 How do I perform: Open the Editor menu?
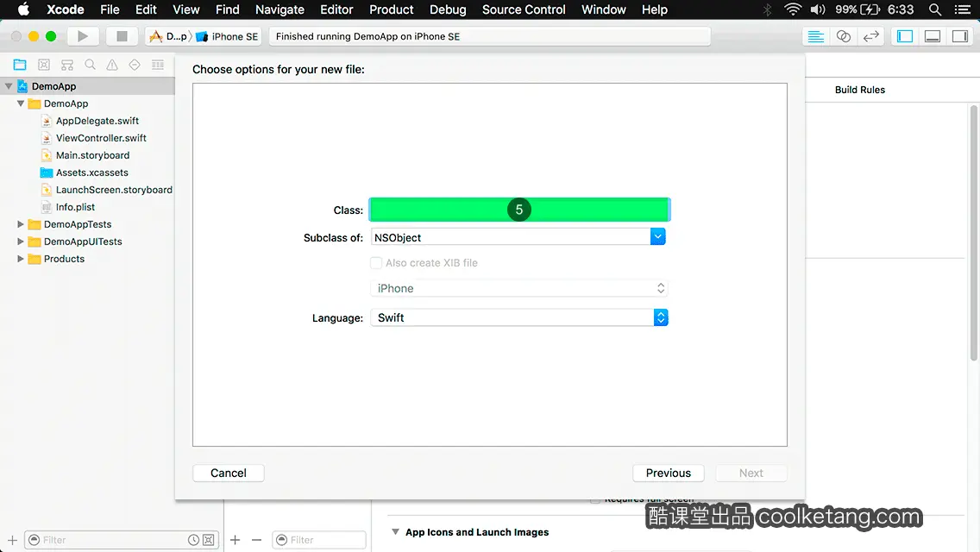336,9
